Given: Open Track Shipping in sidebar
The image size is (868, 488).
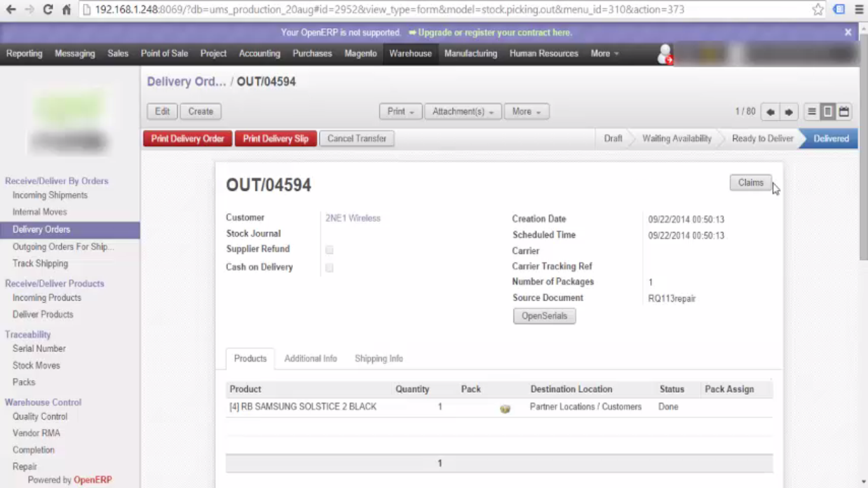Looking at the screenshot, I should pos(40,263).
